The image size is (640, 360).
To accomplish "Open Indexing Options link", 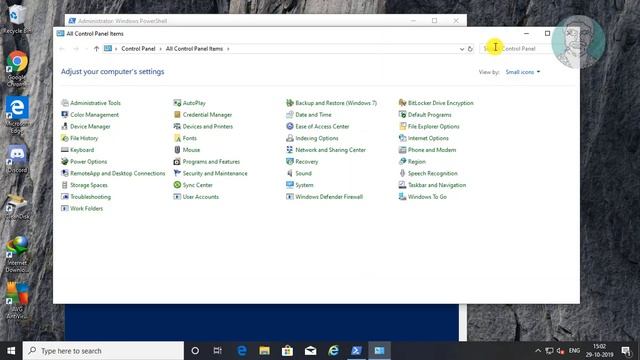I will point(317,138).
